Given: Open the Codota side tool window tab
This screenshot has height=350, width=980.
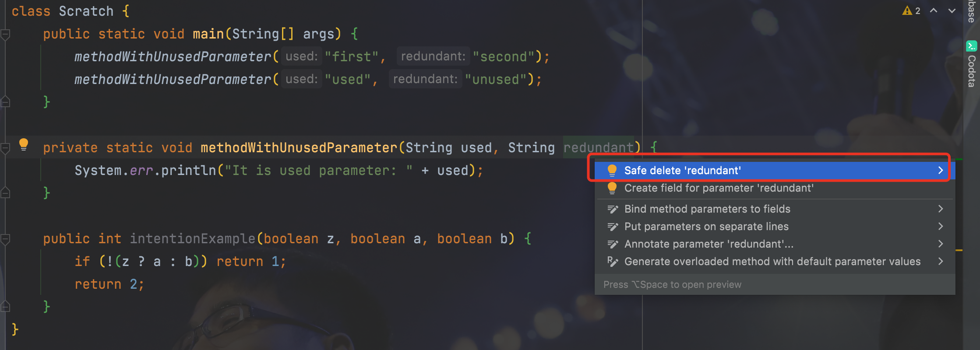Looking at the screenshot, I should [972, 70].
